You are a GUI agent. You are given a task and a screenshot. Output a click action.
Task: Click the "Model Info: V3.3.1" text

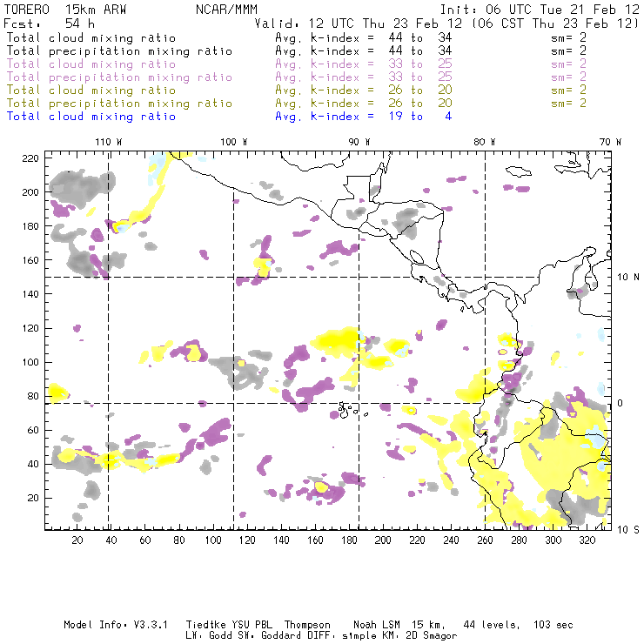tap(116, 625)
